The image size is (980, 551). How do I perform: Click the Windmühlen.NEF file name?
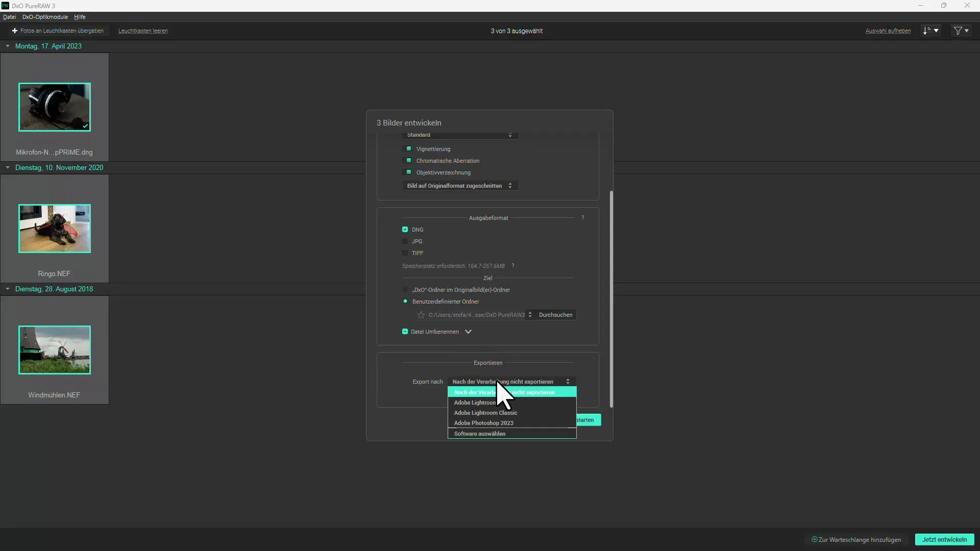(x=54, y=395)
